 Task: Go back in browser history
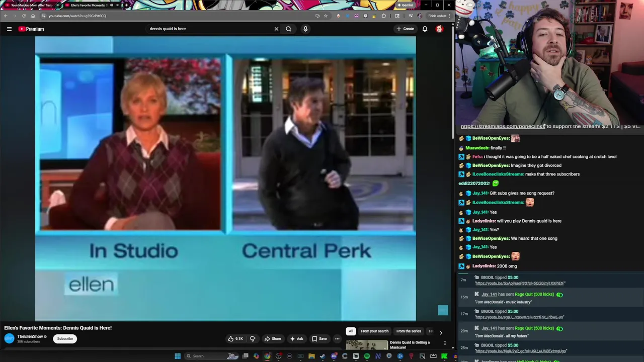[x=6, y=16]
